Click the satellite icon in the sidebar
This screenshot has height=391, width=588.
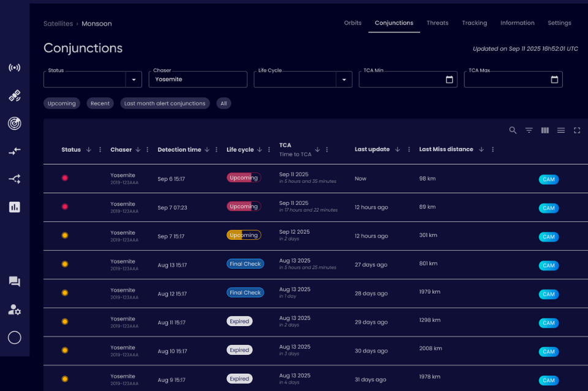[x=15, y=95]
